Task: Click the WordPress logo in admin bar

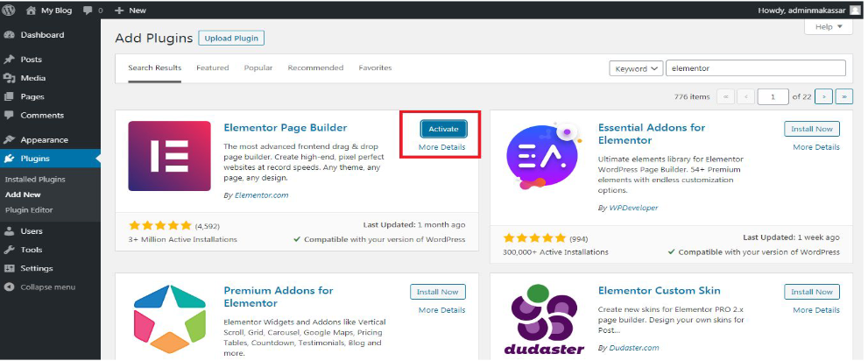Action: coord(9,10)
